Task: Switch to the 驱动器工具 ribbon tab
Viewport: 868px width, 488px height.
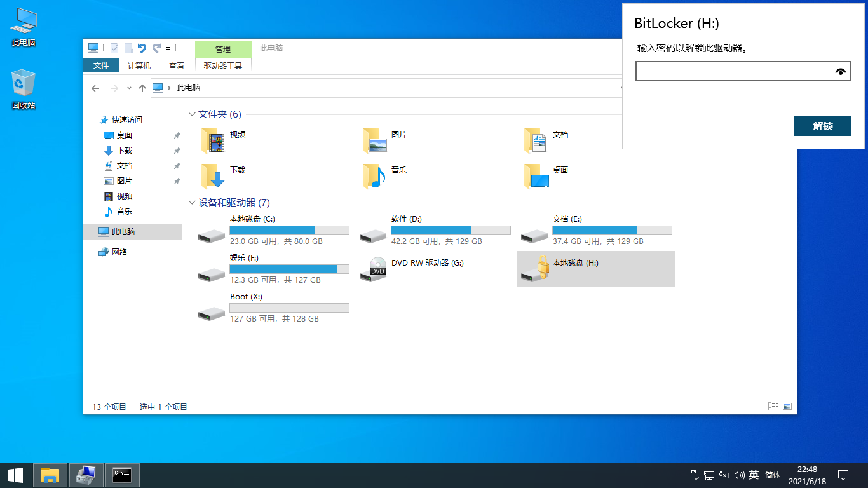Action: 223,65
